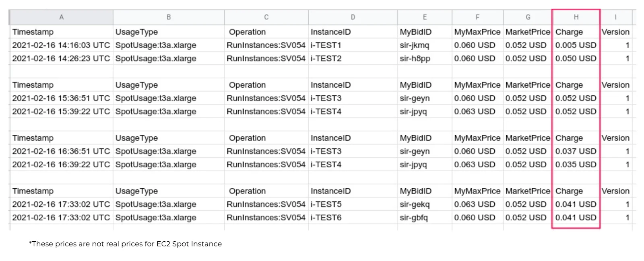Click the column I header
This screenshot has width=644, height=261.
[x=615, y=17]
